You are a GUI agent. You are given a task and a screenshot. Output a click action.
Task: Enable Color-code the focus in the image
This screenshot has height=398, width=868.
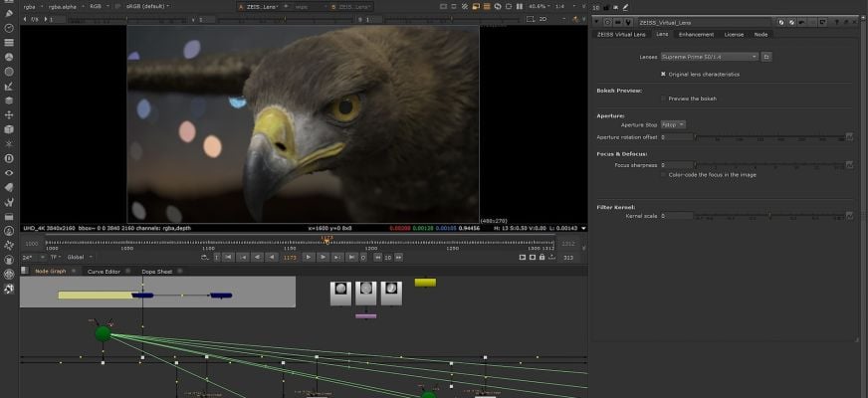tap(664, 174)
